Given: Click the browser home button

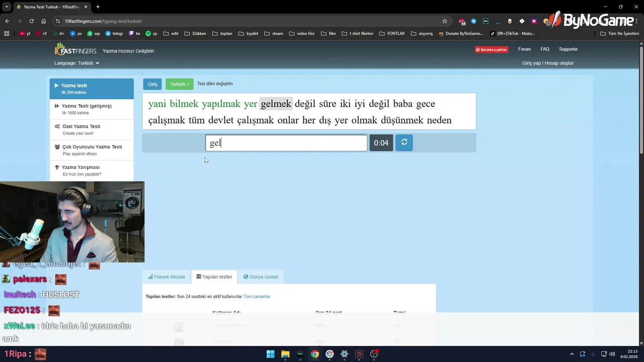Looking at the screenshot, I should pos(44,21).
